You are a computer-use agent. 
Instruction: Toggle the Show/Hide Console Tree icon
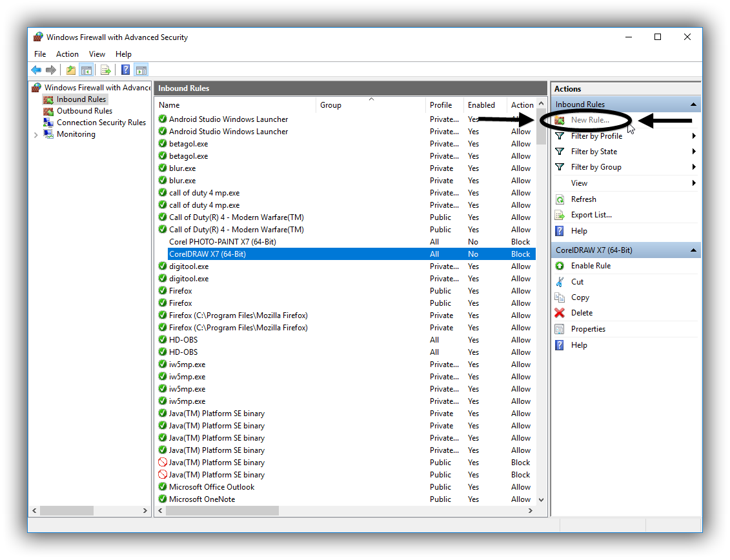coord(86,70)
